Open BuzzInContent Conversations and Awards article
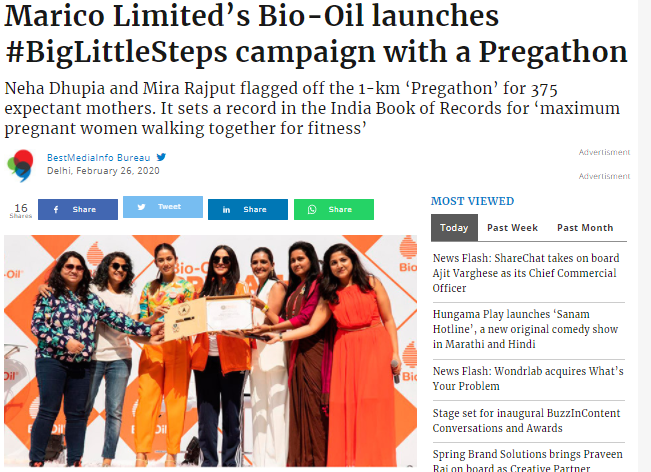The height and width of the screenshot is (472, 651). pos(526,421)
